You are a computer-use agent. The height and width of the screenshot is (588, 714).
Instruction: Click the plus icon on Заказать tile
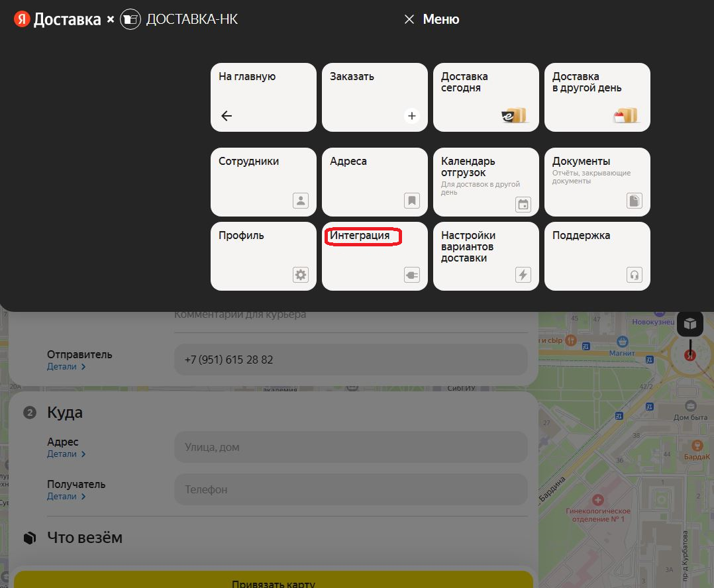412,116
